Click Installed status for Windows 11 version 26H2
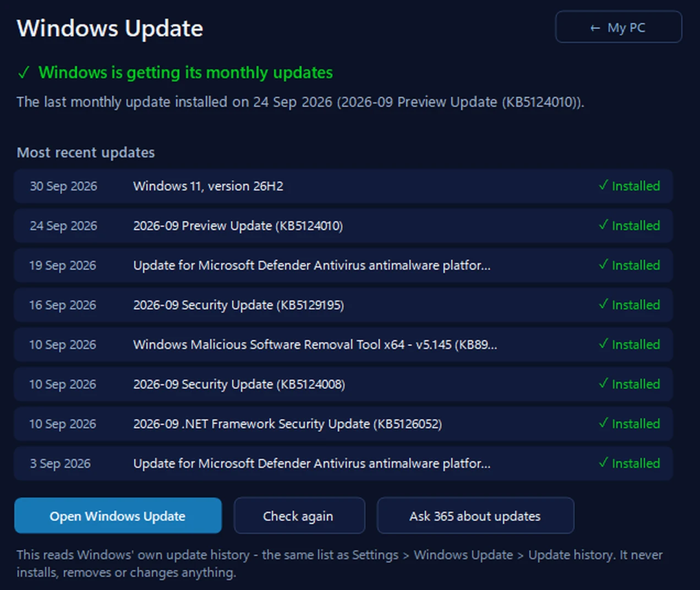Image resolution: width=700 pixels, height=590 pixels. [630, 186]
